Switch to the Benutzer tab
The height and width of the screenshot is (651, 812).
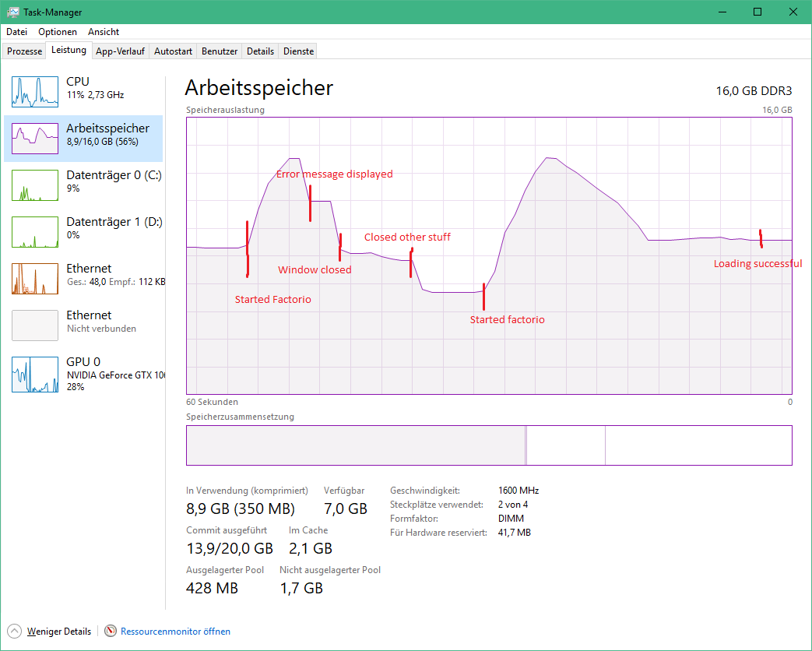coord(220,51)
